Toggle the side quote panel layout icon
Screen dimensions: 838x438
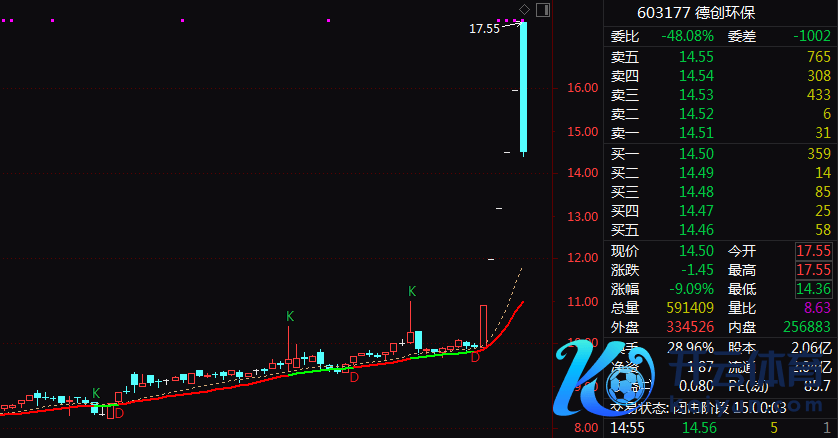pyautogui.click(x=543, y=10)
